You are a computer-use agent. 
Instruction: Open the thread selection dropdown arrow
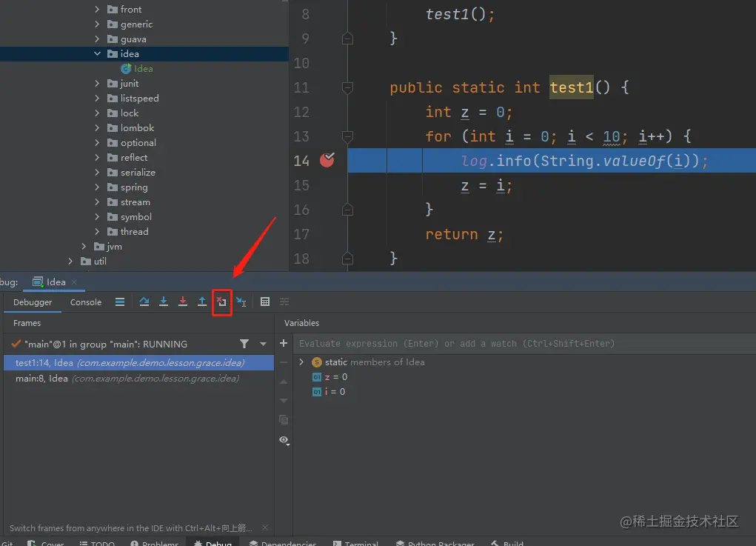(x=264, y=344)
